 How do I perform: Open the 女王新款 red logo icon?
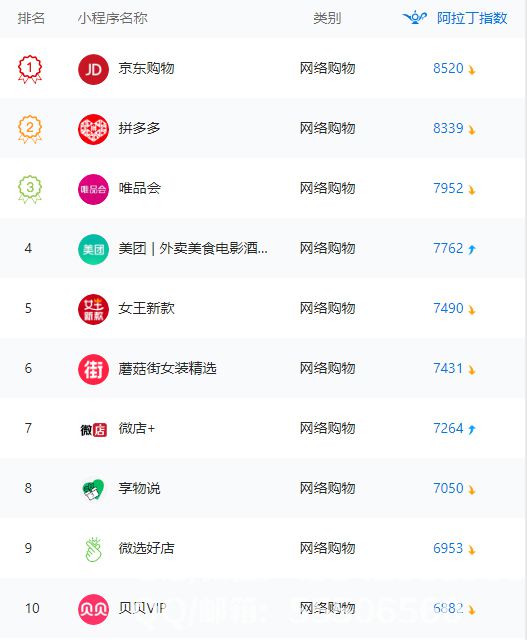(93, 309)
